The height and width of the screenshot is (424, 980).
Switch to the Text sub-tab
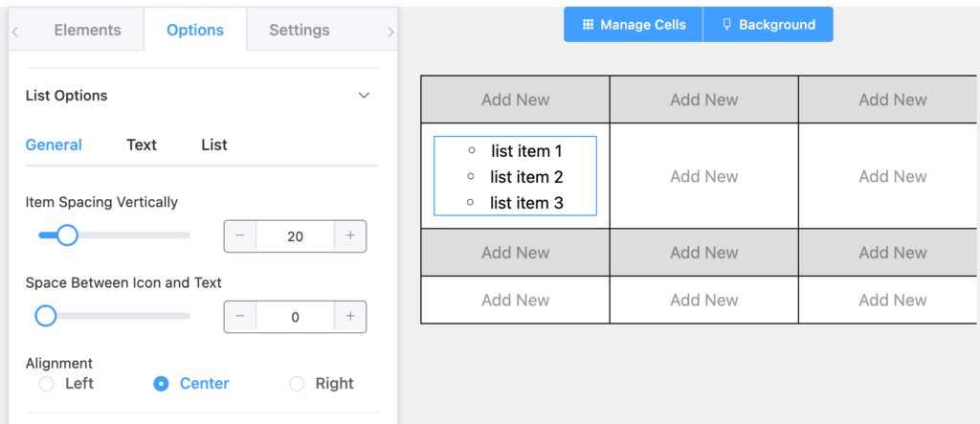(142, 145)
